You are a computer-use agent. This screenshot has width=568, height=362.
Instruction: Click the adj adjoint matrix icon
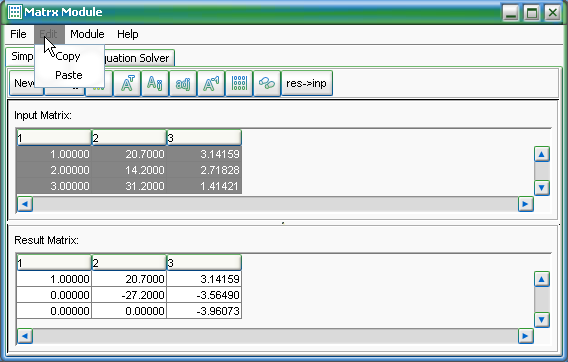click(183, 84)
